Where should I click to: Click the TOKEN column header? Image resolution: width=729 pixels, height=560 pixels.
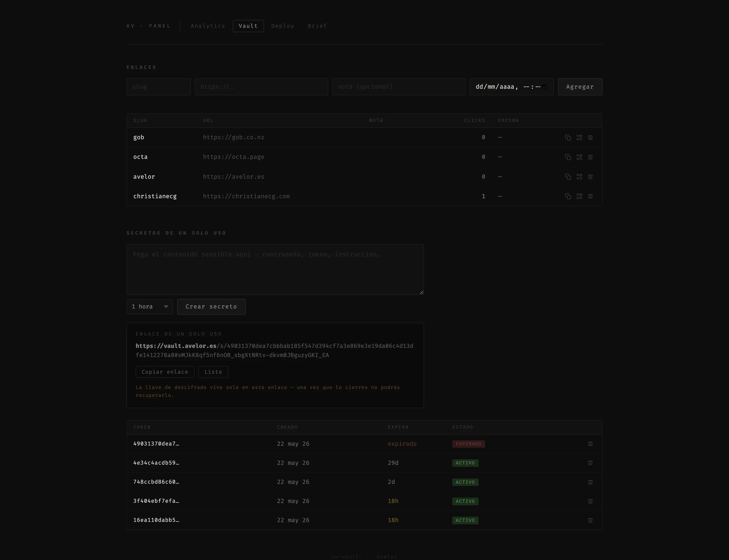tap(142, 427)
